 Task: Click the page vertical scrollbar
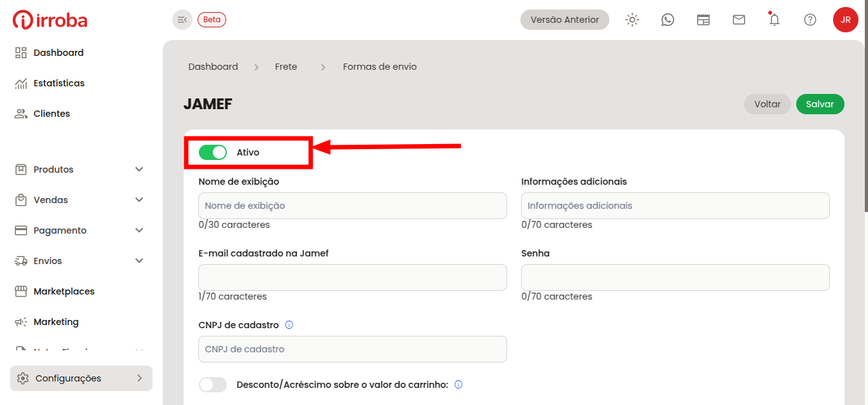(x=865, y=106)
